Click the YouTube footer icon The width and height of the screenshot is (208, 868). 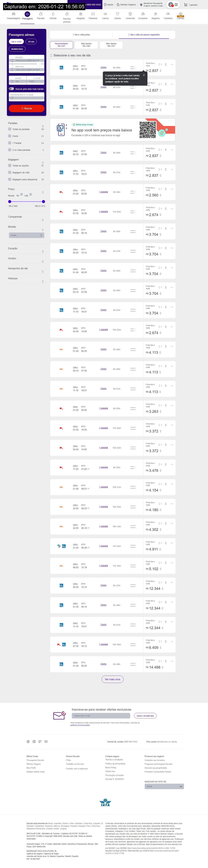click(x=46, y=741)
